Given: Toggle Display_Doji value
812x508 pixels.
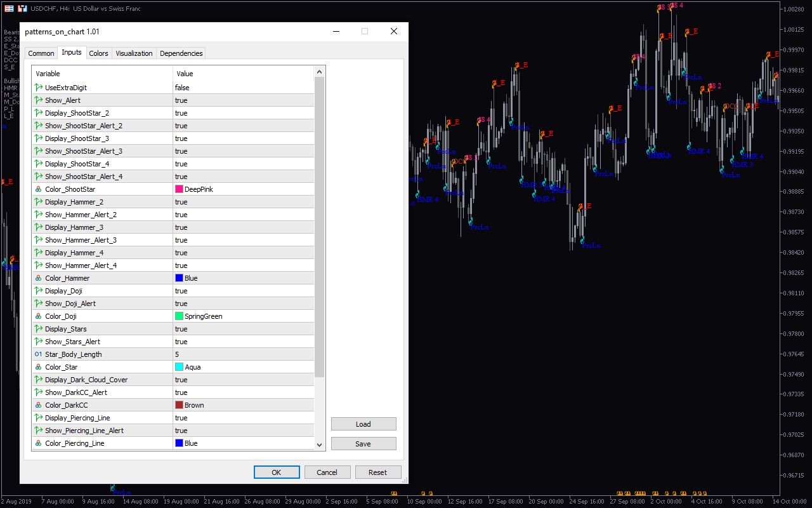Looking at the screenshot, I should [244, 291].
